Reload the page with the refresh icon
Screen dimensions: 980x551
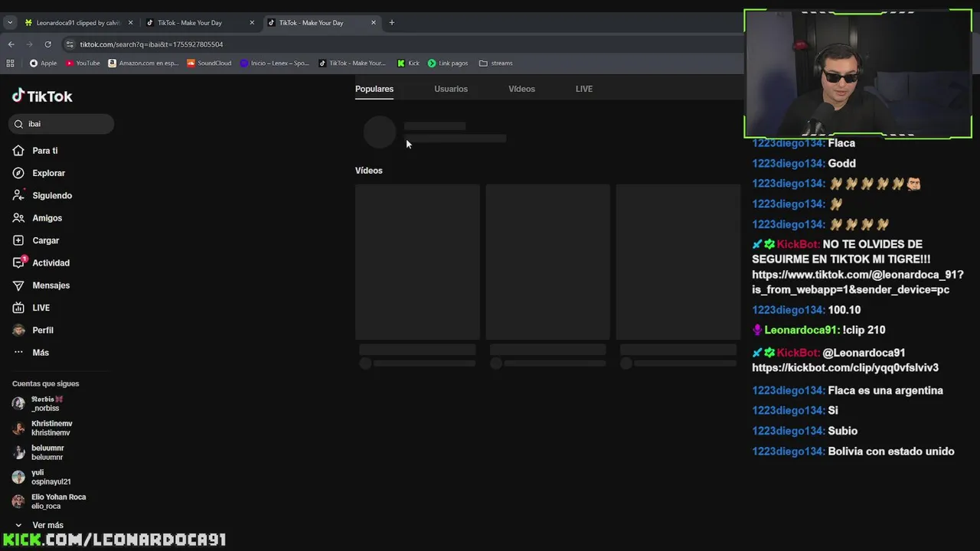point(47,44)
